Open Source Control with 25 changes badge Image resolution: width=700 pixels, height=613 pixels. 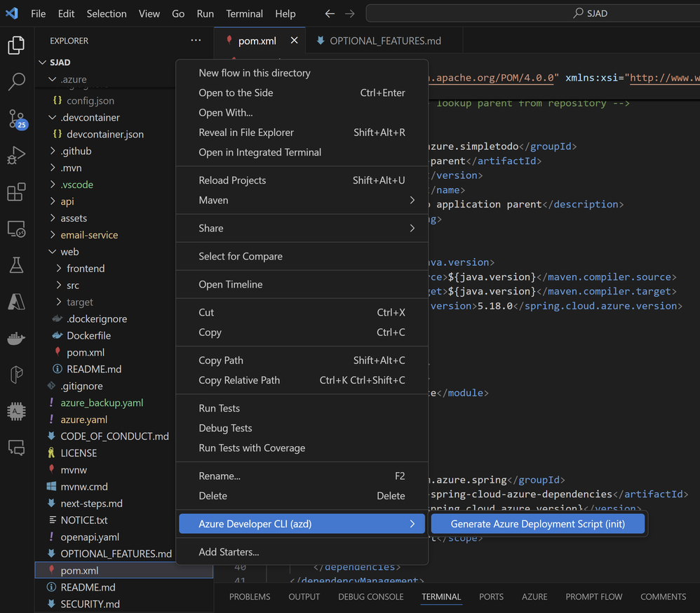point(16,119)
